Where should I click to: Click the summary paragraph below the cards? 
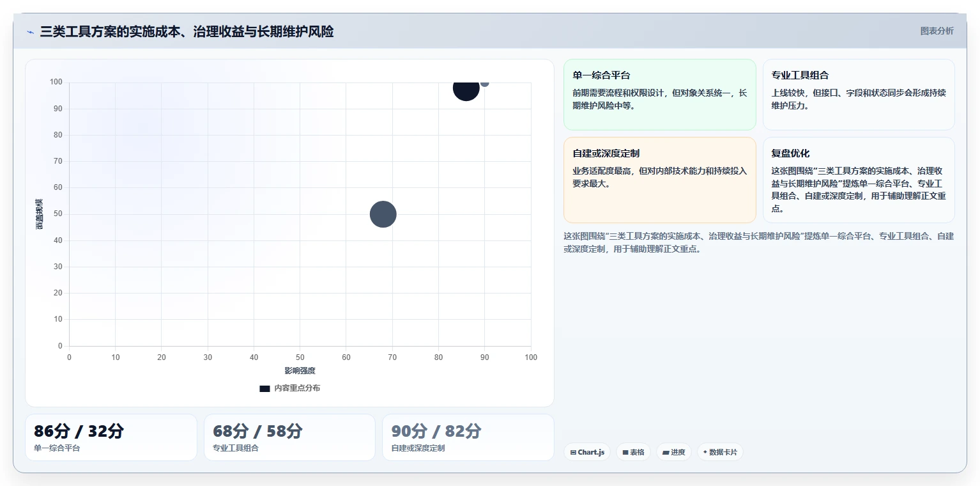758,242
